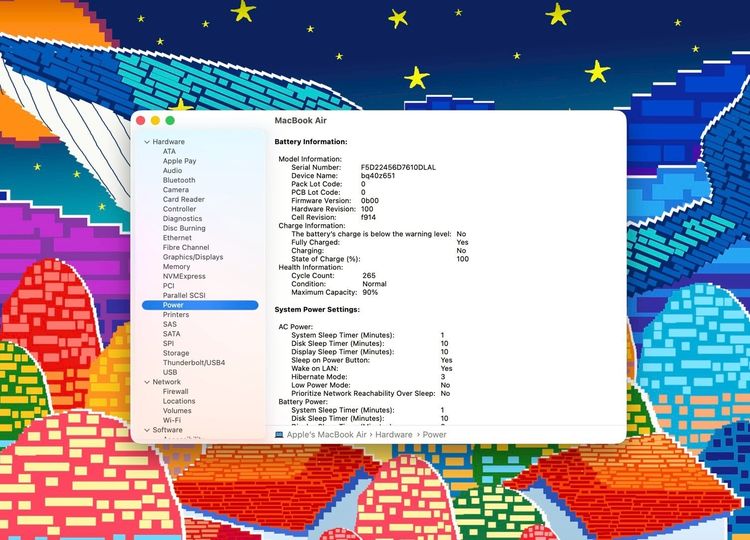This screenshot has height=540, width=750.
Task: Click the battery Serial Number value
Action: (x=400, y=167)
